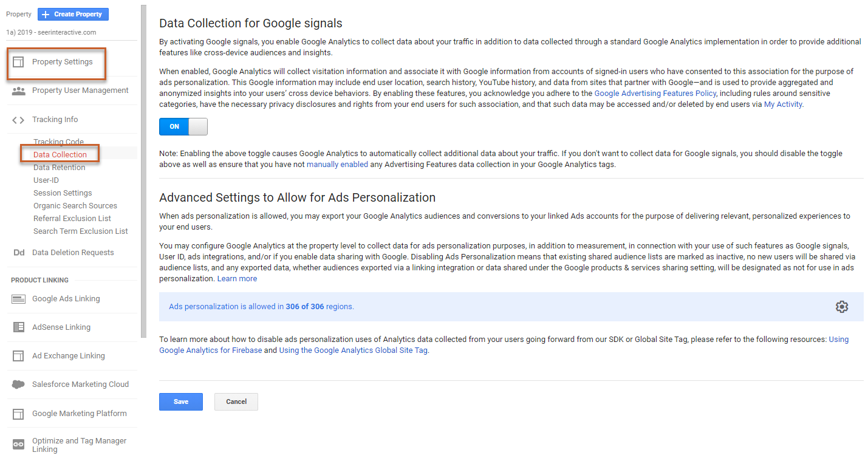The width and height of the screenshot is (868, 458).
Task: Click the Property Settings layout icon
Action: coord(18,62)
